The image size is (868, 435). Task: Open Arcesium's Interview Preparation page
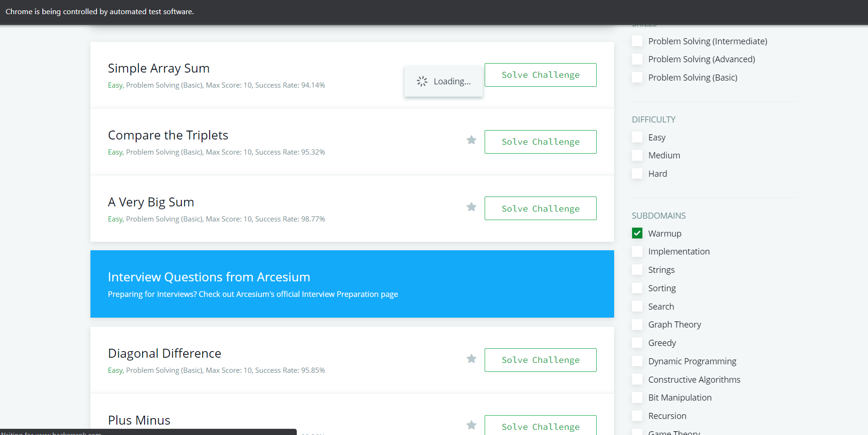point(252,294)
